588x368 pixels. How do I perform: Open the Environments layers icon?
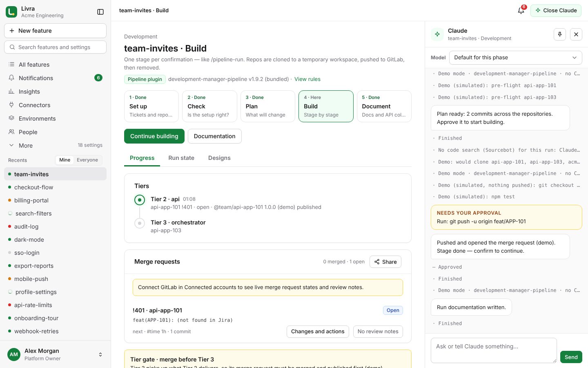[11, 119]
